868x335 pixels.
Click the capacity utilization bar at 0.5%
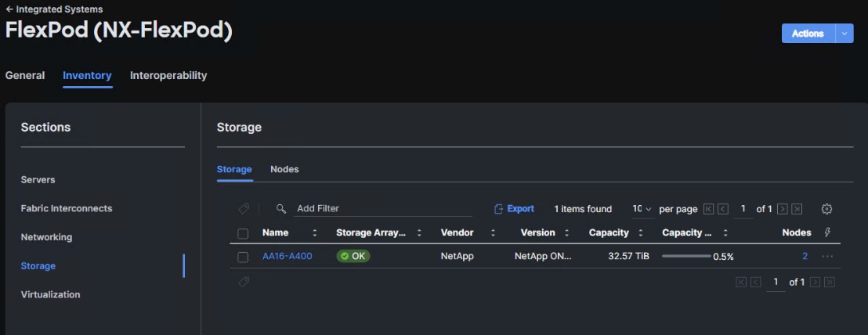click(x=686, y=256)
